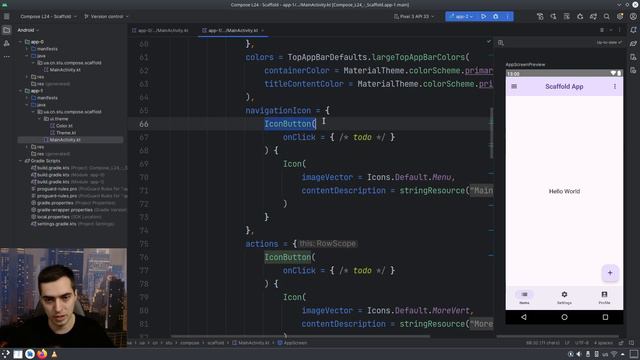The image size is (640, 360).
Task: Open the Gradle tool window
Action: click(633, 43)
